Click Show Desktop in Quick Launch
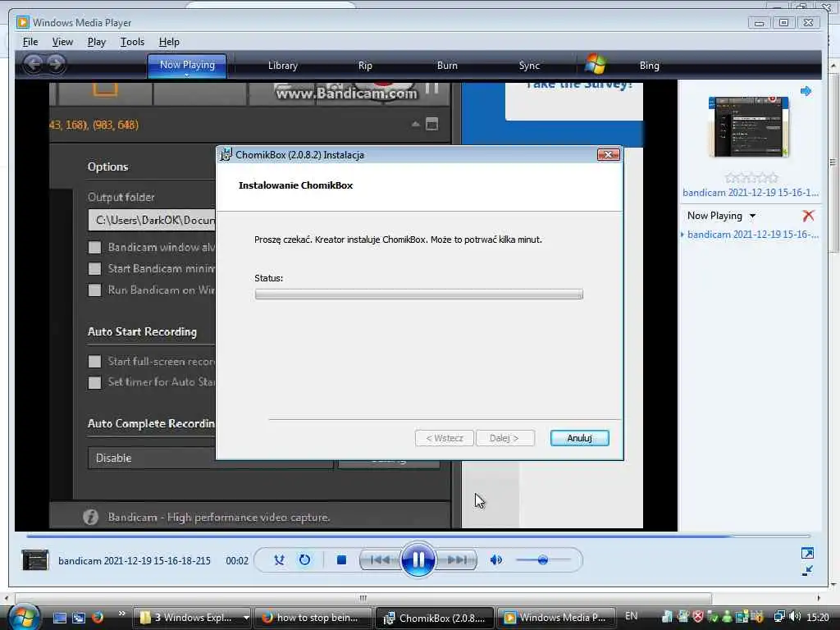 pyautogui.click(x=60, y=618)
